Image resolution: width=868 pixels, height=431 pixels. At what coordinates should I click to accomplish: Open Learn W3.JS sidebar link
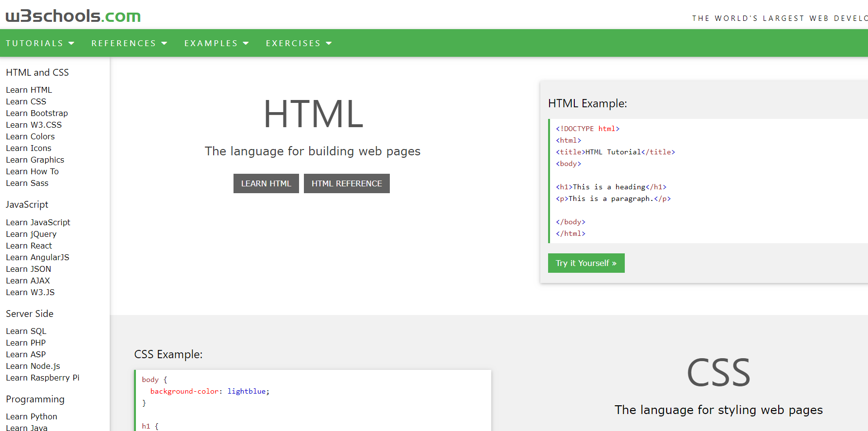[30, 292]
